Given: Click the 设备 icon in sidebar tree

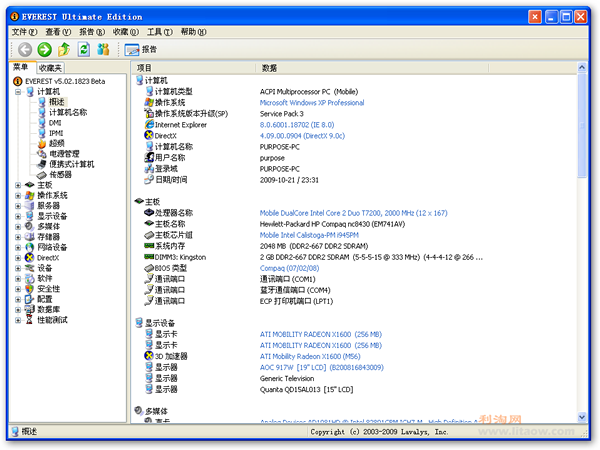Looking at the screenshot, I should pyautogui.click(x=30, y=268).
